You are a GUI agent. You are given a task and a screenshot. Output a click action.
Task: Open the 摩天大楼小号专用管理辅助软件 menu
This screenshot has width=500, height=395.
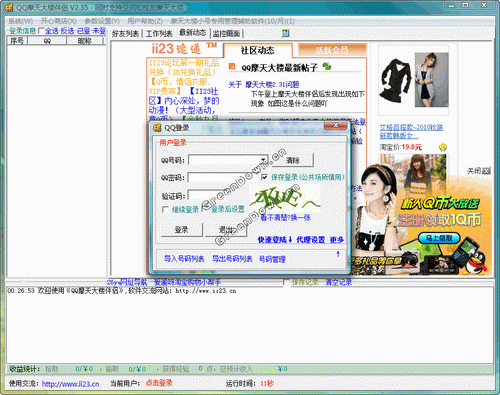pyautogui.click(x=233, y=21)
